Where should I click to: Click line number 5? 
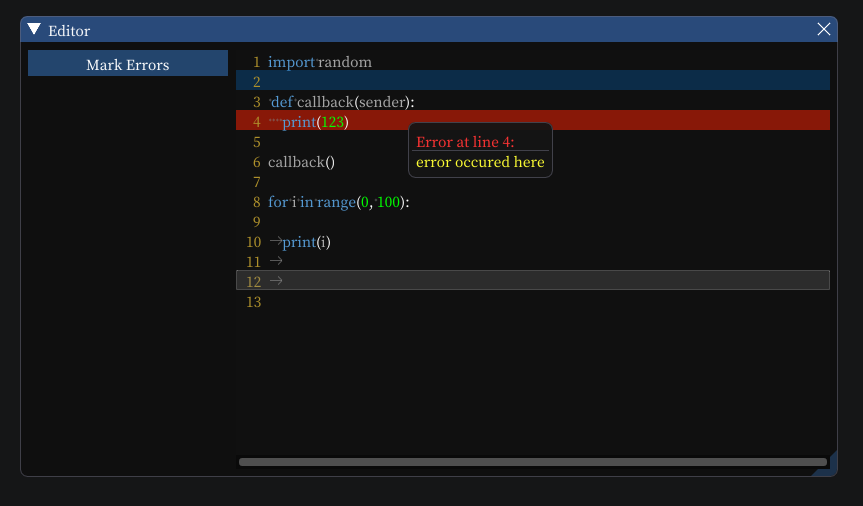(x=256, y=142)
